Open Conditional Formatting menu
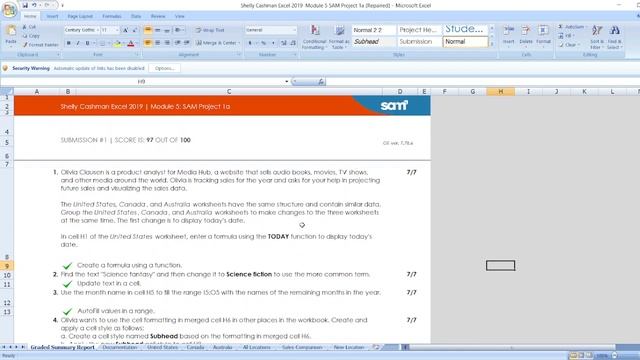The height and width of the screenshot is (360, 640). [314, 37]
